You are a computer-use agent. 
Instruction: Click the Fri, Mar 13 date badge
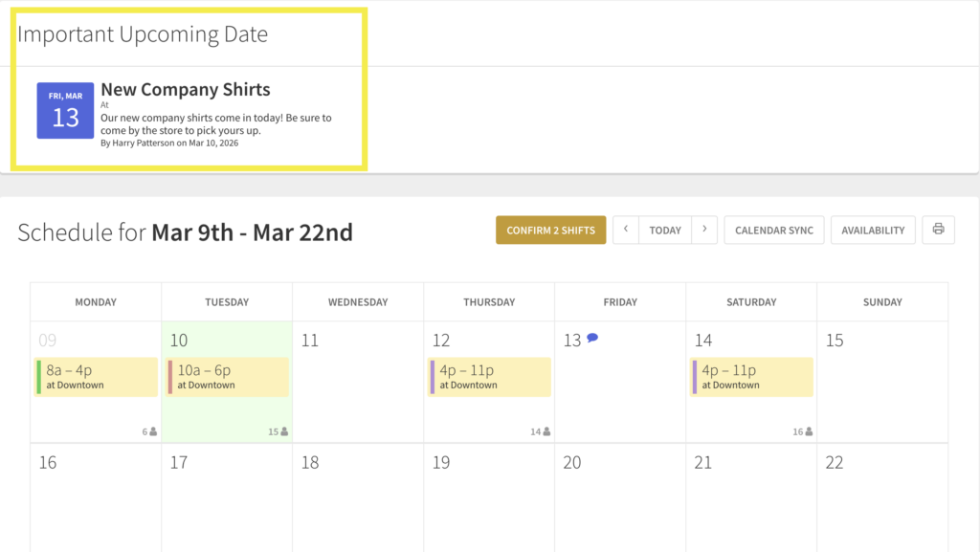point(65,110)
